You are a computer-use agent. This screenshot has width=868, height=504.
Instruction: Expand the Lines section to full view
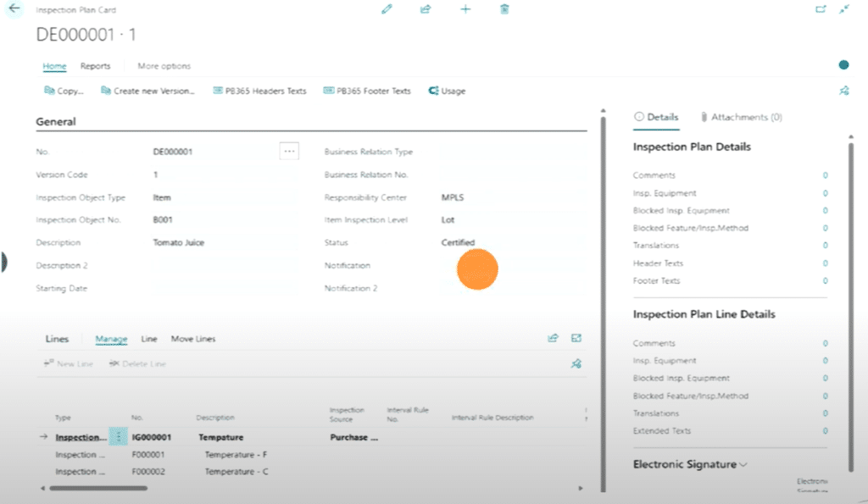[x=576, y=338]
